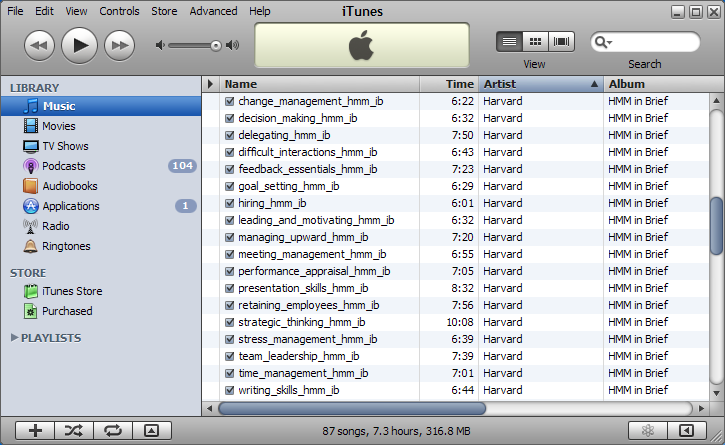The height and width of the screenshot is (445, 725).
Task: Open the search magnifier dropdown
Action: [603, 42]
